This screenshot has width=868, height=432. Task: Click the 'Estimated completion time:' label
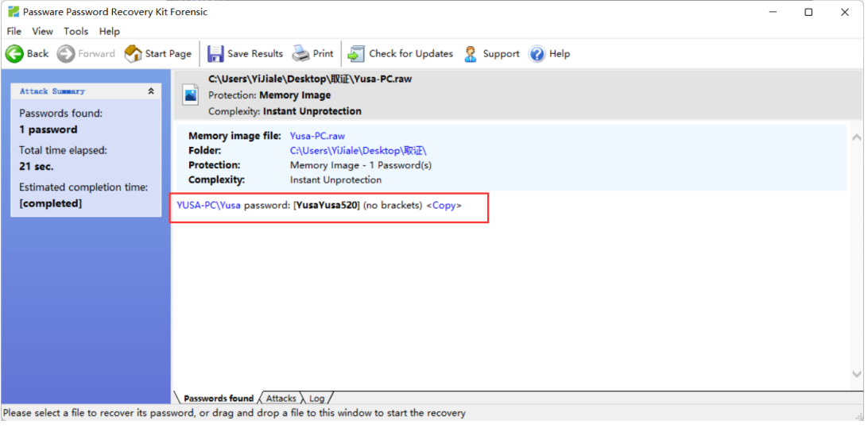(x=83, y=187)
